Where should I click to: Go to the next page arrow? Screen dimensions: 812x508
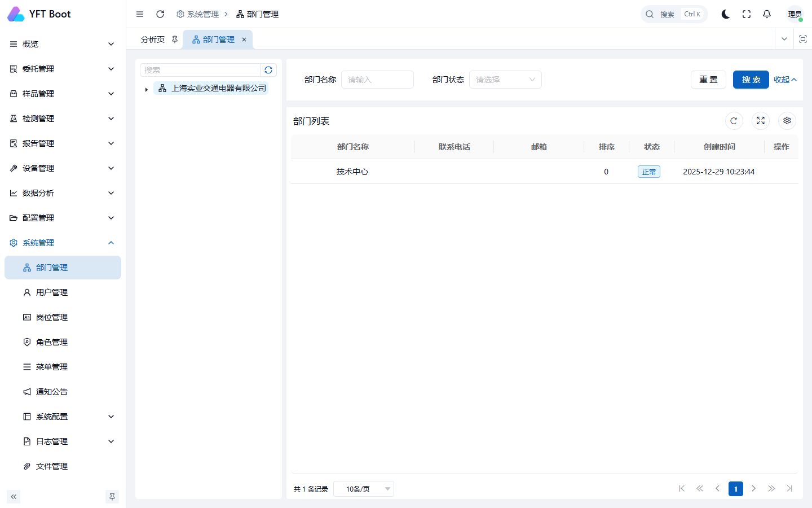[x=753, y=489]
